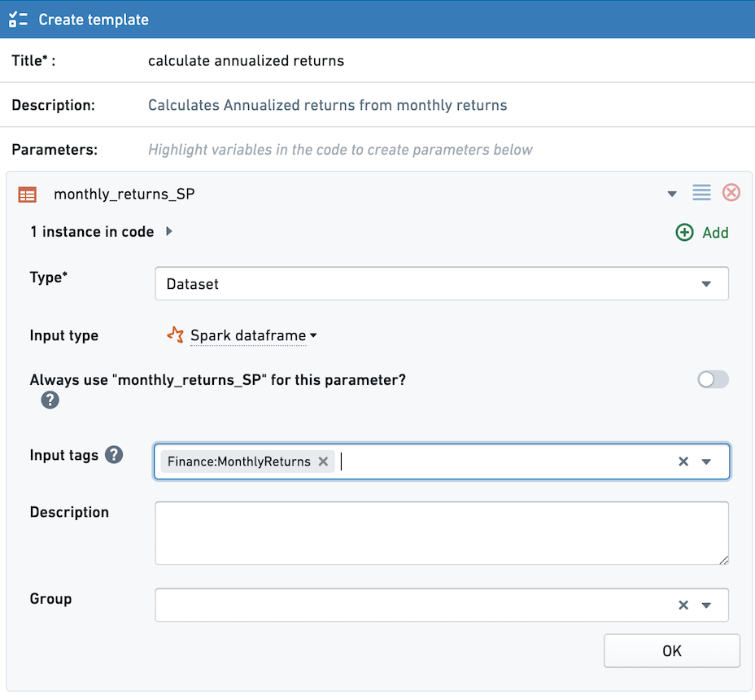Clear the Group field with X icon
The image size is (755, 700).
(683, 605)
